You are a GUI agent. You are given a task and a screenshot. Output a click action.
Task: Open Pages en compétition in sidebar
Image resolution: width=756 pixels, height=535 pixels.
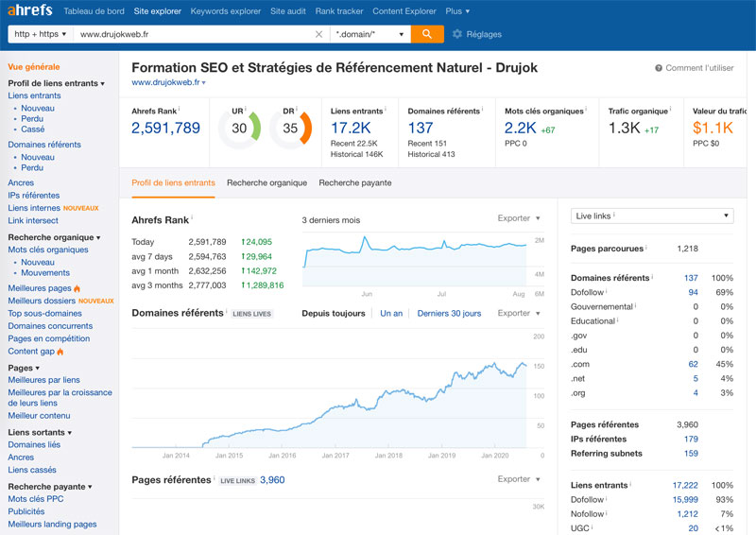click(49, 338)
